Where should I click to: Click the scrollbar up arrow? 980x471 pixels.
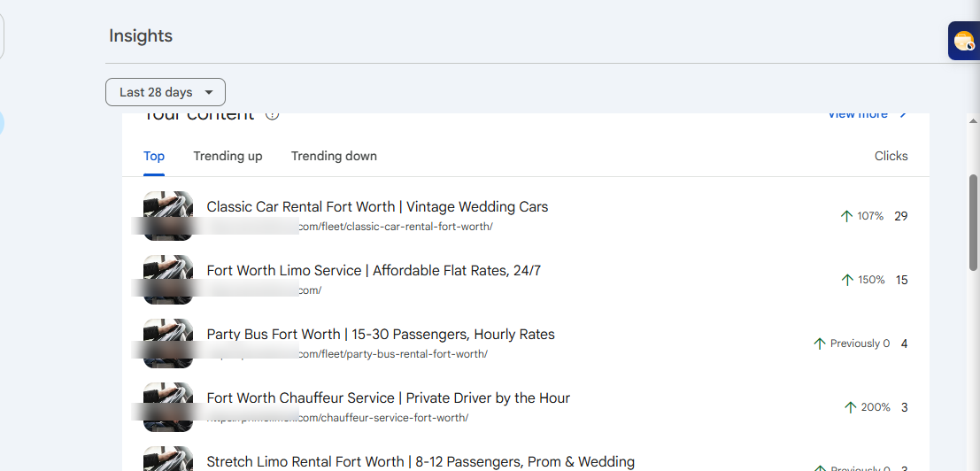point(975,120)
